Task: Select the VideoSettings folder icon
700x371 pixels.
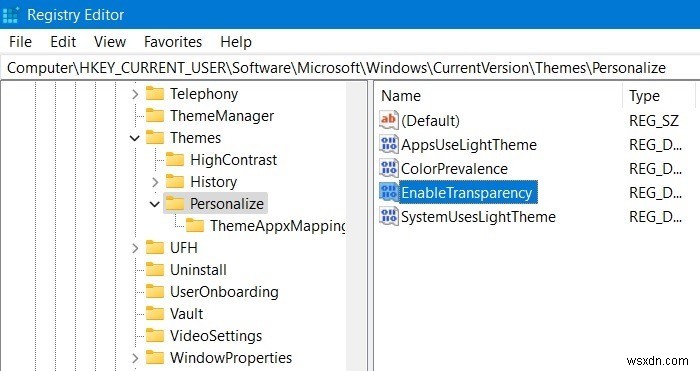Action: click(155, 335)
